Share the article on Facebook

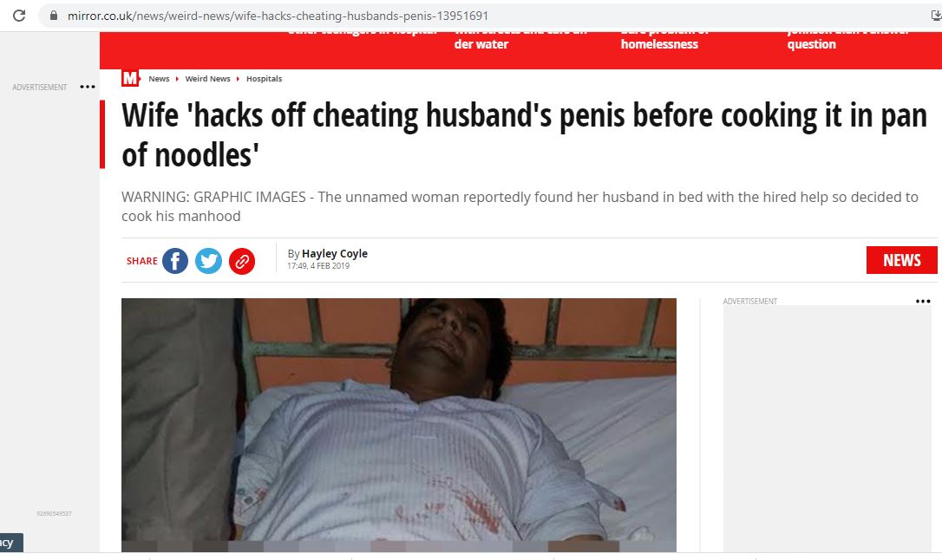point(175,261)
